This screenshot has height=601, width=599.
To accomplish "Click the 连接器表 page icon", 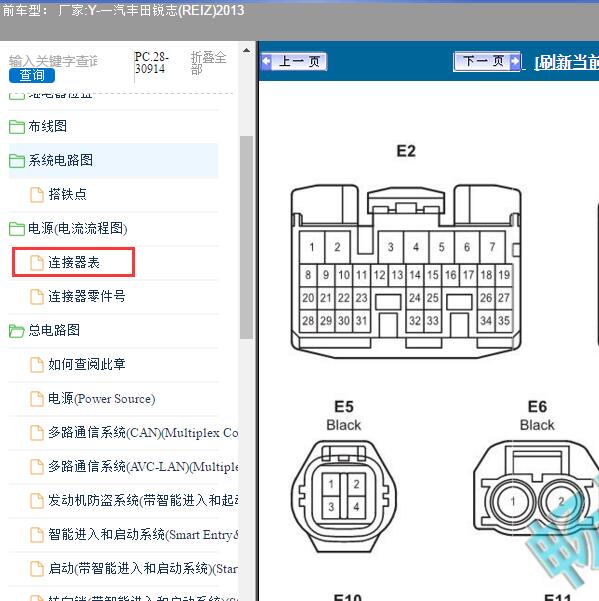I will [37, 263].
